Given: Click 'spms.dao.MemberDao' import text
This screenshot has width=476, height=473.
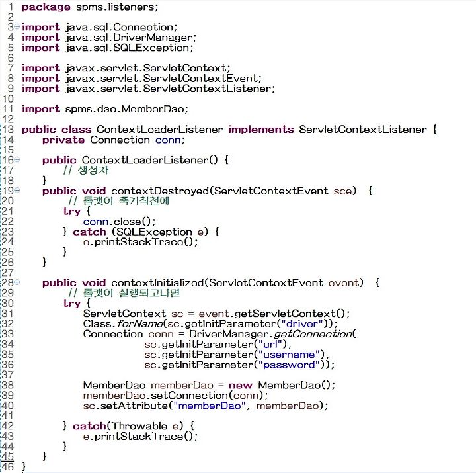Looking at the screenshot, I should coord(125,109).
